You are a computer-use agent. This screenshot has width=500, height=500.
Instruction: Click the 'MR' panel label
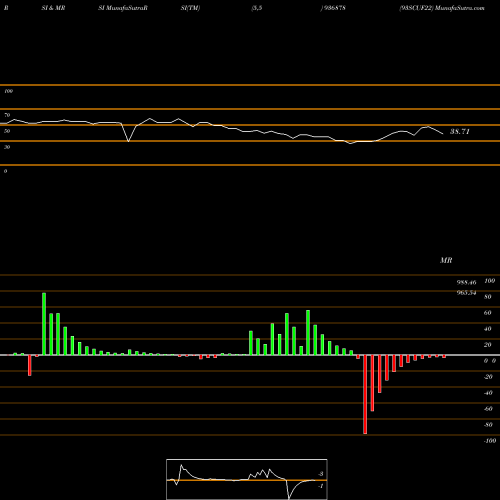pos(446,260)
